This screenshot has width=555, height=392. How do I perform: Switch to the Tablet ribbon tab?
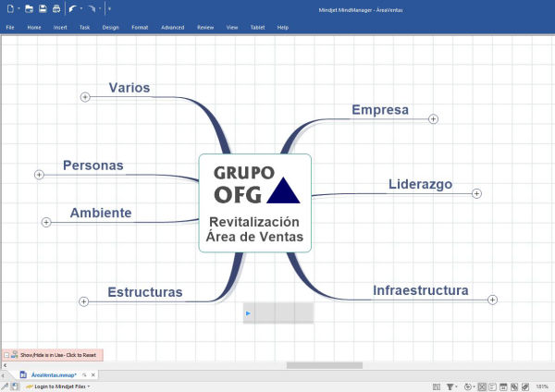tap(258, 27)
